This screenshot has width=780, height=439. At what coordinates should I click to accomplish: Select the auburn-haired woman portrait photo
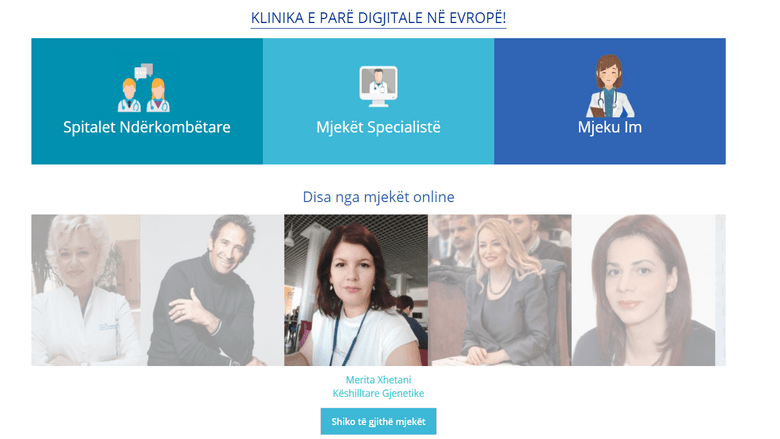click(644, 290)
